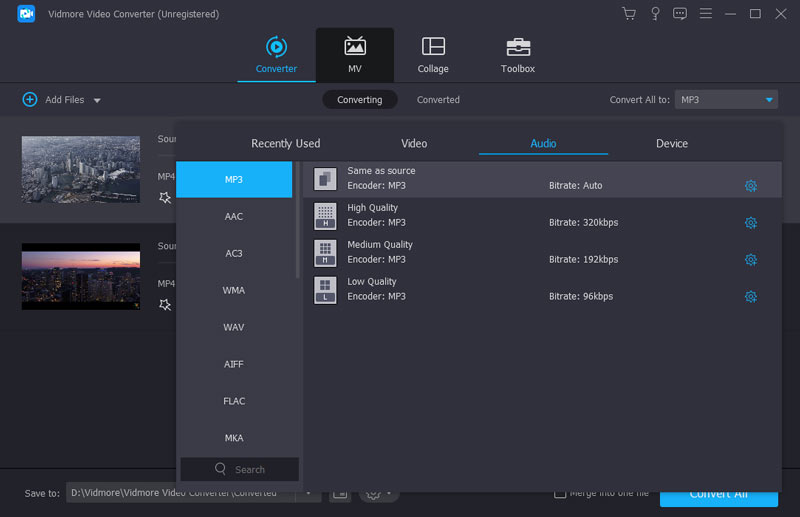Select the Low Quality preset
The height and width of the screenshot is (517, 800).
point(542,289)
